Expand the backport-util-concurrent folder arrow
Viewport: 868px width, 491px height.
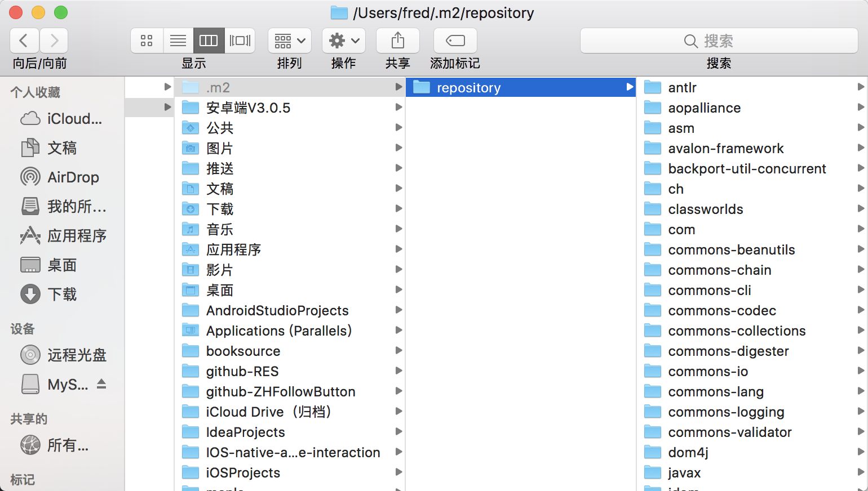861,168
